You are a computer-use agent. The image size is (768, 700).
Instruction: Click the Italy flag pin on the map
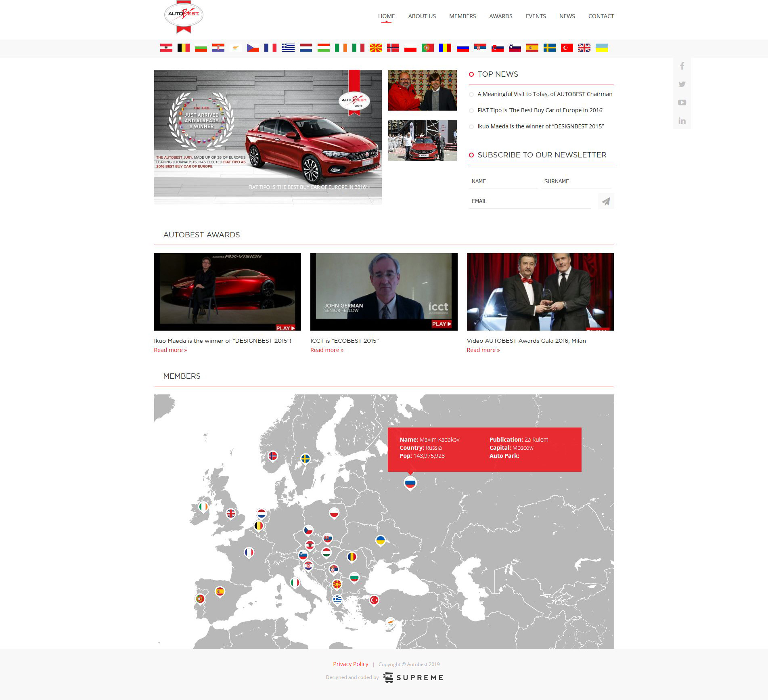click(x=295, y=583)
